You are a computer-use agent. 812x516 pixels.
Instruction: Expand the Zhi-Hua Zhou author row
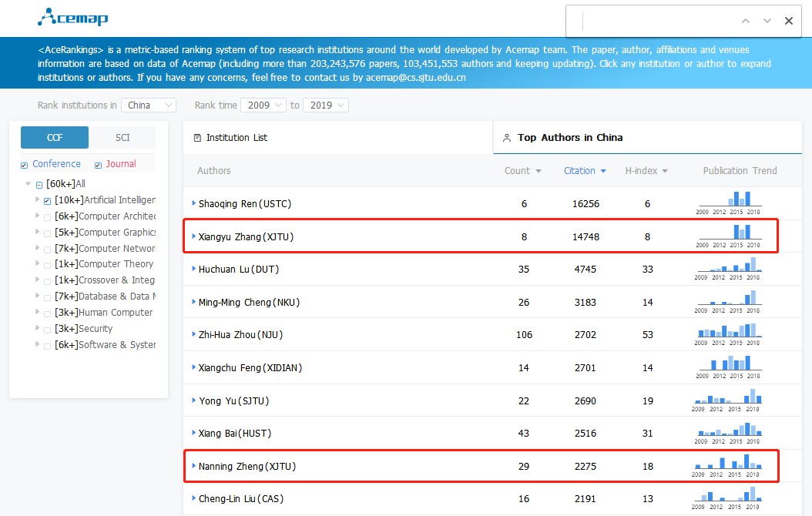(193, 335)
